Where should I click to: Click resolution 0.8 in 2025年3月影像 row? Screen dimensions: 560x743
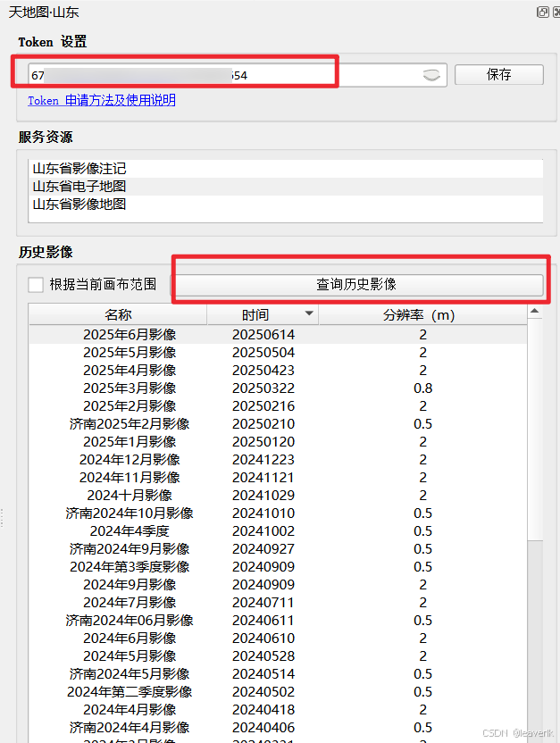point(422,388)
